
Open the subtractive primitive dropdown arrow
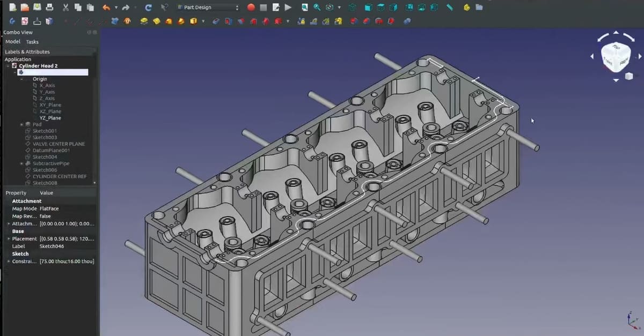(x=288, y=21)
